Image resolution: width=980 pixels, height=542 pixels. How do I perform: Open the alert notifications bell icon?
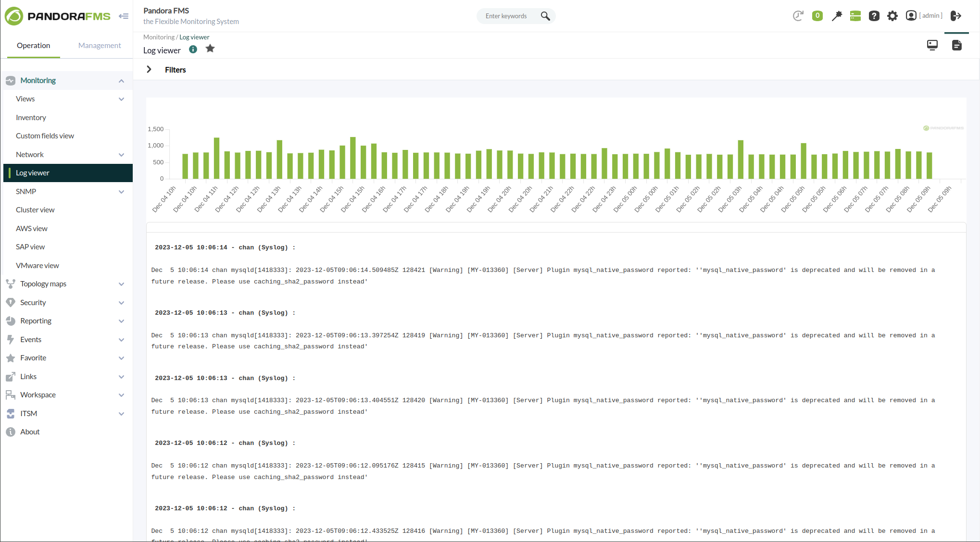[817, 15]
